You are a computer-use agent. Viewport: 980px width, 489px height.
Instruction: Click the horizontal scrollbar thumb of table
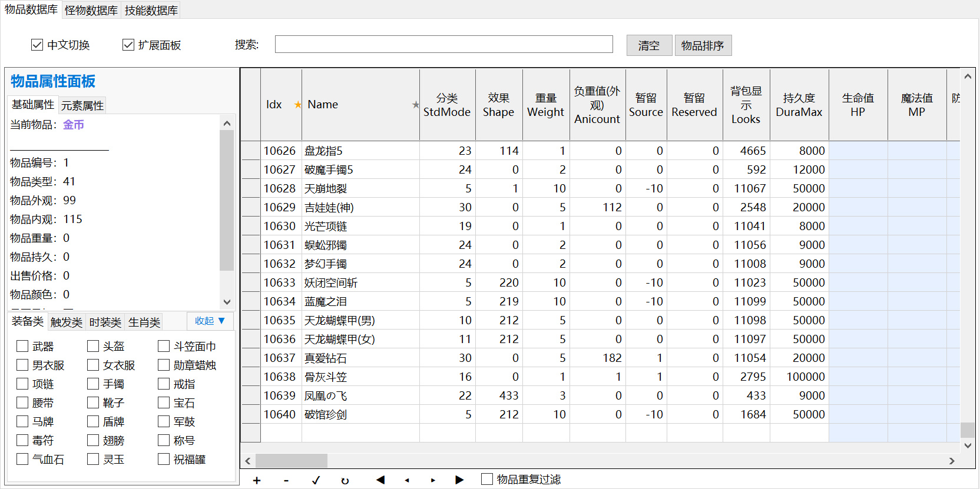click(292, 461)
